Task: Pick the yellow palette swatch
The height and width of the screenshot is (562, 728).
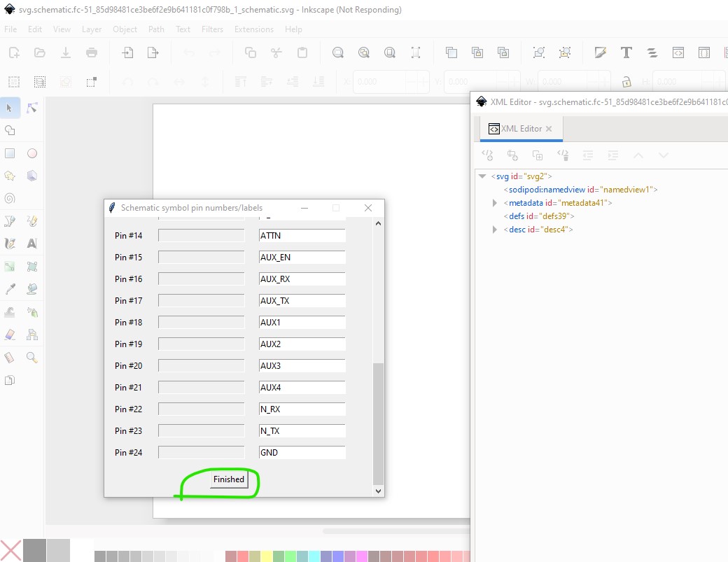Action: [267, 556]
